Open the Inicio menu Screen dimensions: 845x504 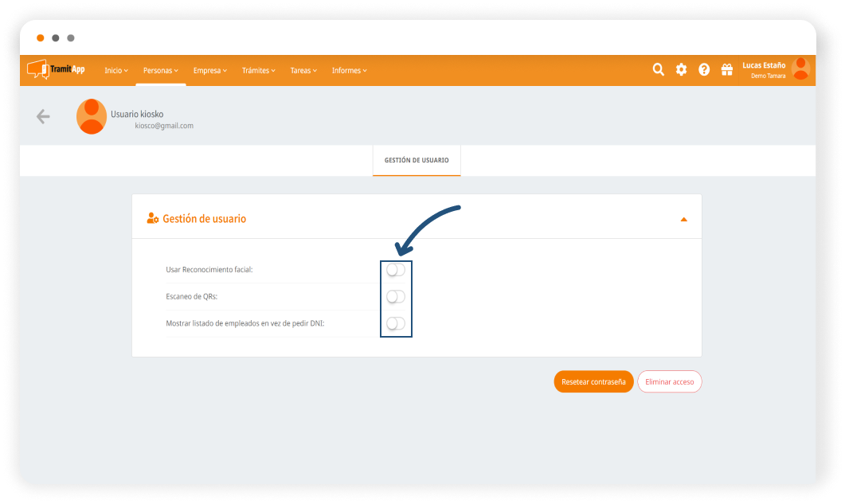115,71
